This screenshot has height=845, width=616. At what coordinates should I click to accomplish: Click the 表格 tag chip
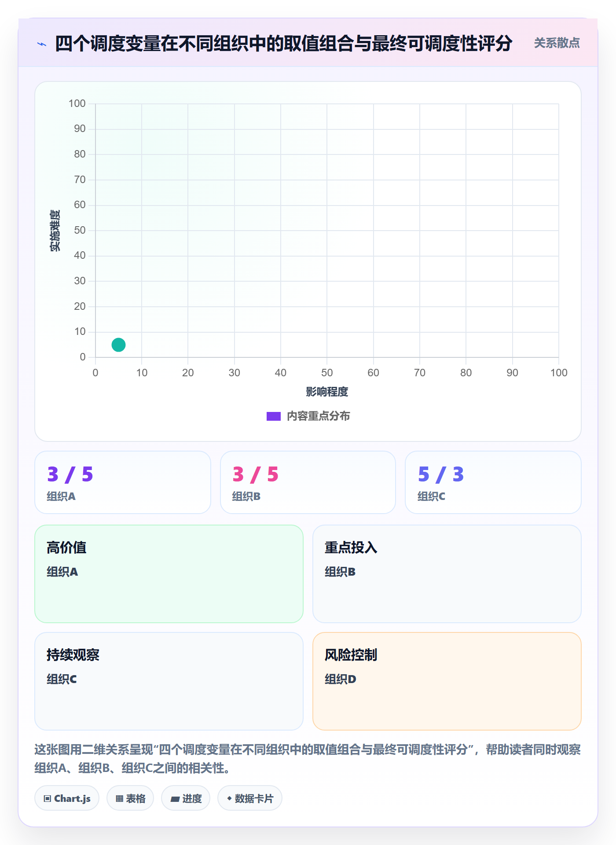tap(130, 798)
